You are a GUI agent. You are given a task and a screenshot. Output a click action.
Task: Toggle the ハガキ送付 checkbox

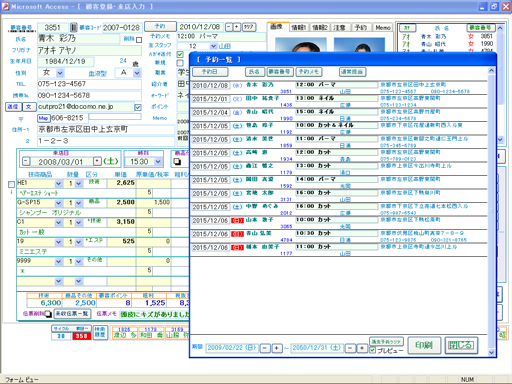click(180, 54)
